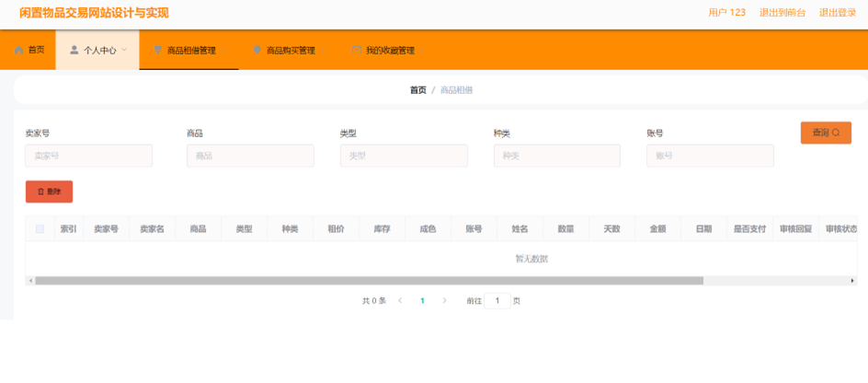Click the search magnifier icon in 查询 button
The image size is (868, 383).
(x=836, y=133)
